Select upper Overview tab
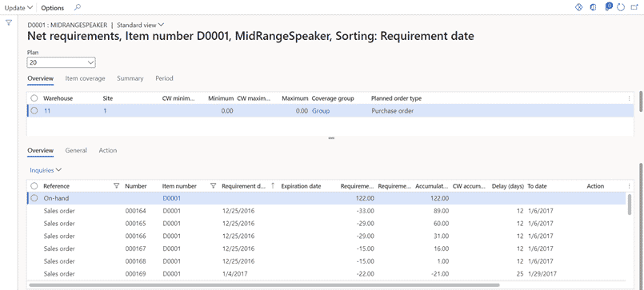 (40, 78)
